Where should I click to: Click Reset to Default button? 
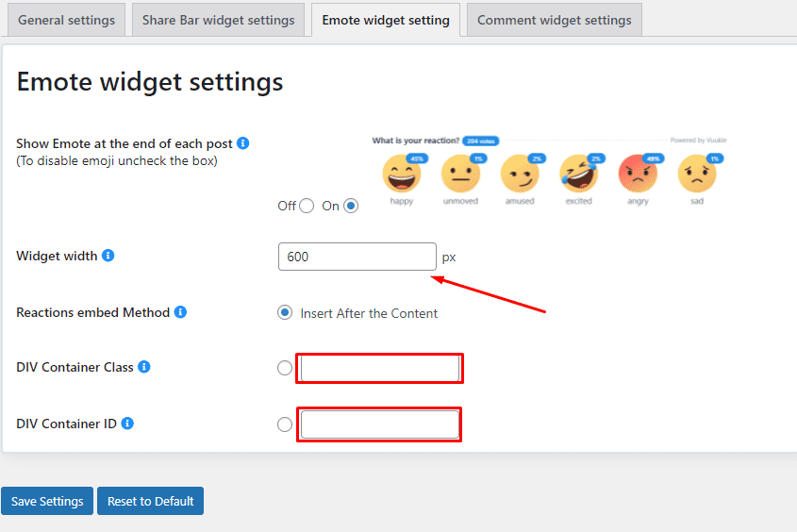(x=151, y=501)
